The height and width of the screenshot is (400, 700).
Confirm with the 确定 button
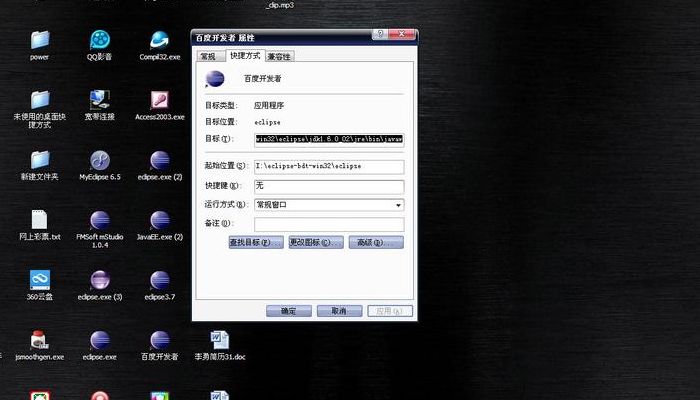(x=289, y=311)
